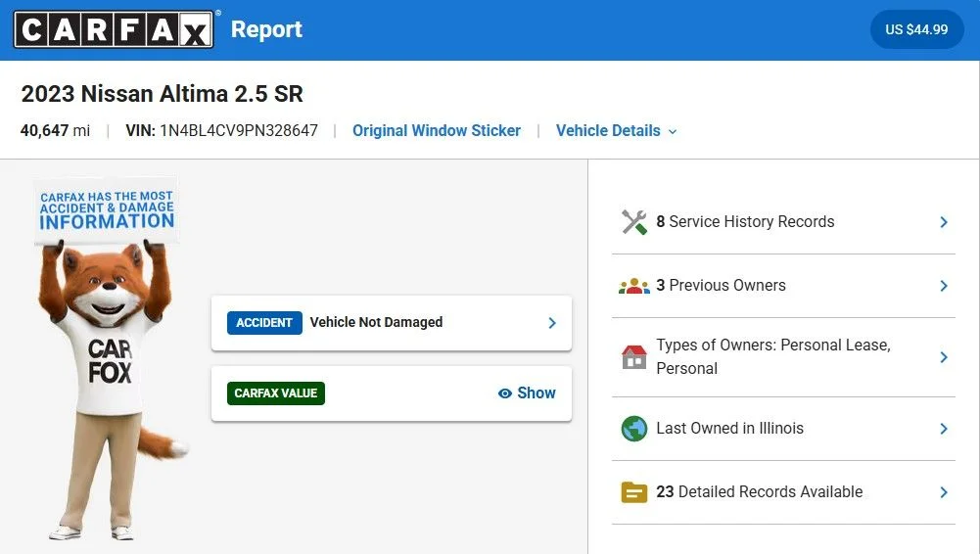This screenshot has height=554, width=980.
Task: Select the Last Owned in Illinois row
Action: click(x=784, y=429)
